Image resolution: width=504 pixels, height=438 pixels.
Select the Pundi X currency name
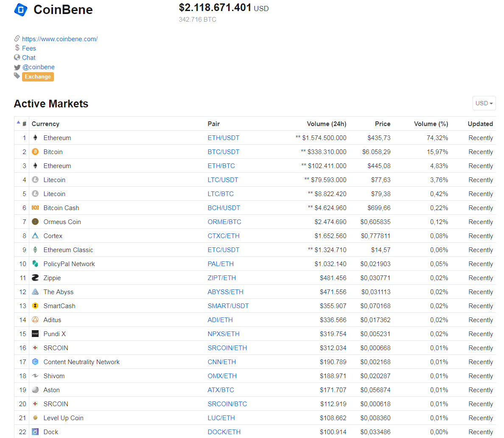click(x=55, y=334)
